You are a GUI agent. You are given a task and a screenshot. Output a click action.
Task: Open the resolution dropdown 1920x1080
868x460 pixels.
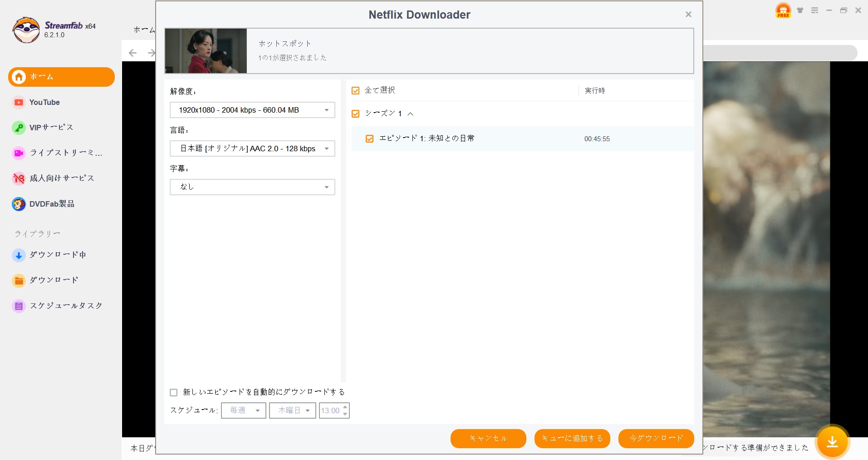pyautogui.click(x=252, y=110)
